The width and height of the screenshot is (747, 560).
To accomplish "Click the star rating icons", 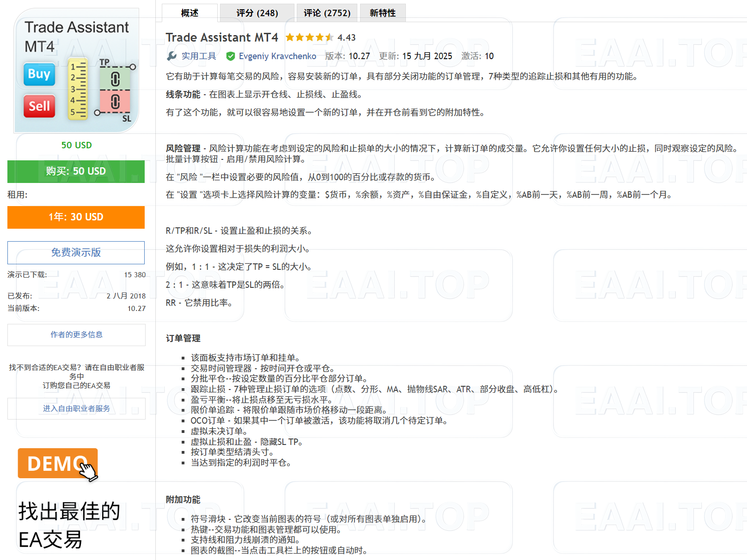I will click(309, 37).
